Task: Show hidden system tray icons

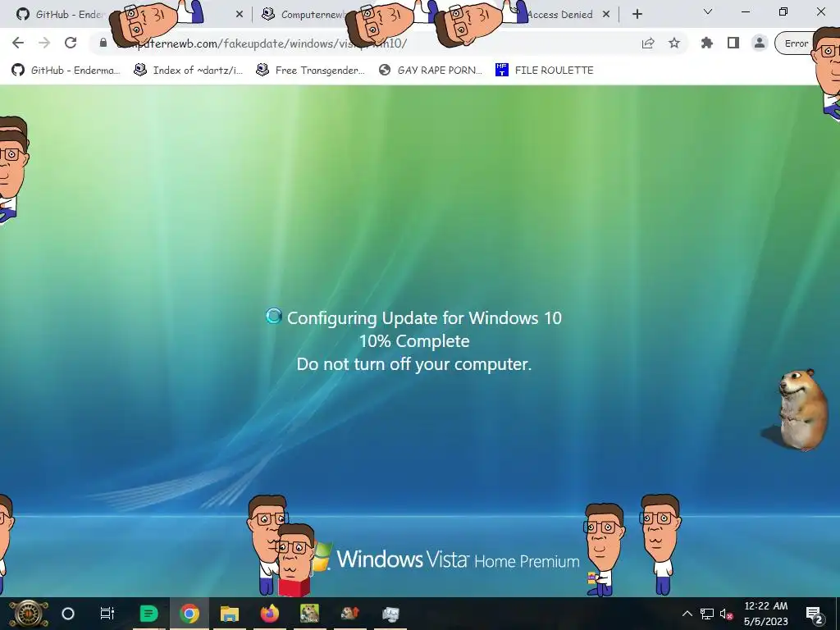Action: coord(687,614)
